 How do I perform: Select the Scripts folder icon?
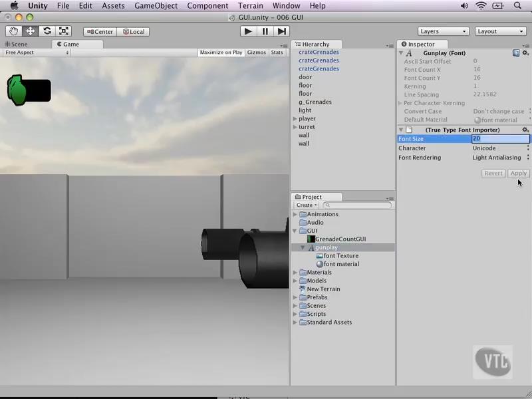pyautogui.click(x=303, y=314)
